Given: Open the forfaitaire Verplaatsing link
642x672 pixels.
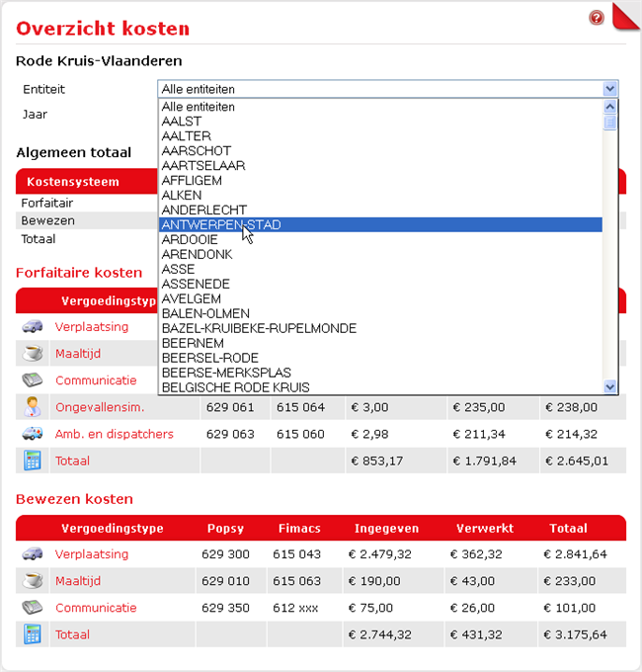Looking at the screenshot, I should [92, 326].
